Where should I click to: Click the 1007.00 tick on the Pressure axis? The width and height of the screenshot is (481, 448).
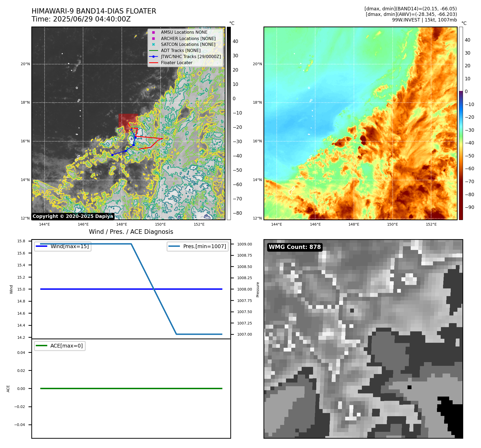click(x=245, y=334)
